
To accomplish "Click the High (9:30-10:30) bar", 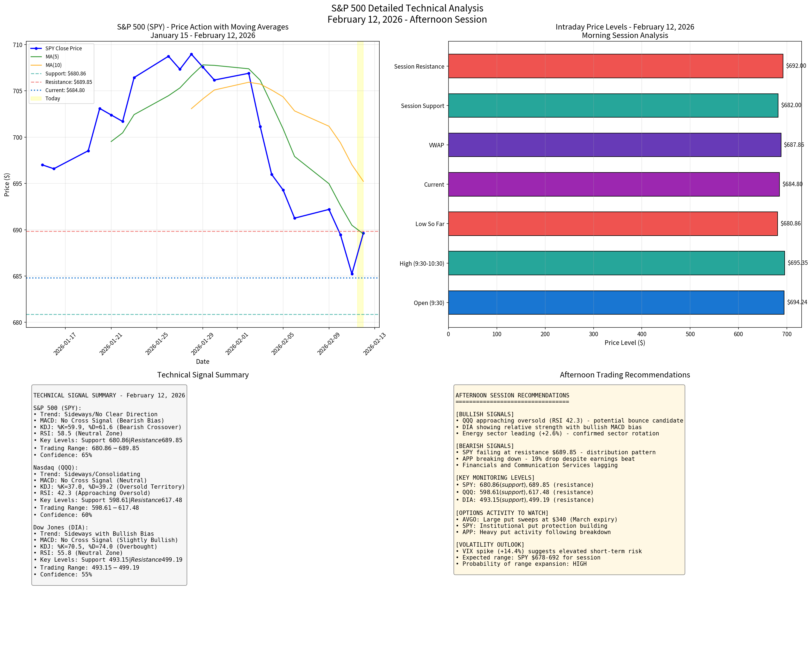I will pyautogui.click(x=616, y=263).
